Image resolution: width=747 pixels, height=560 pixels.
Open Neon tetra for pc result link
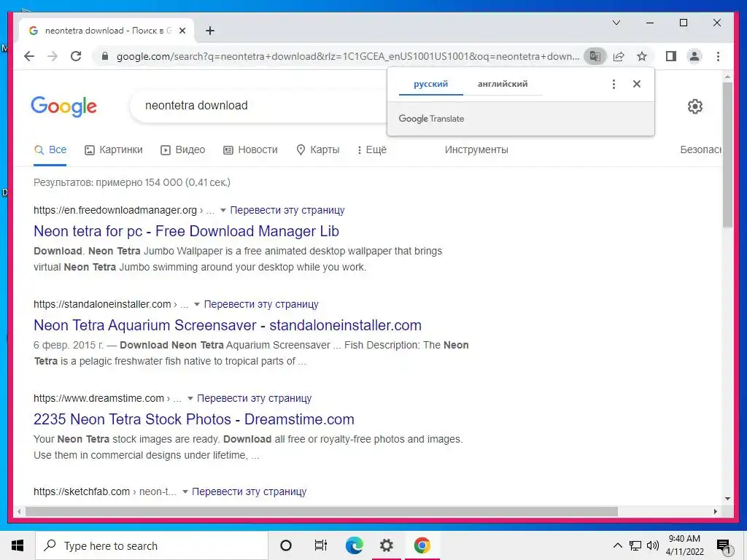[186, 231]
